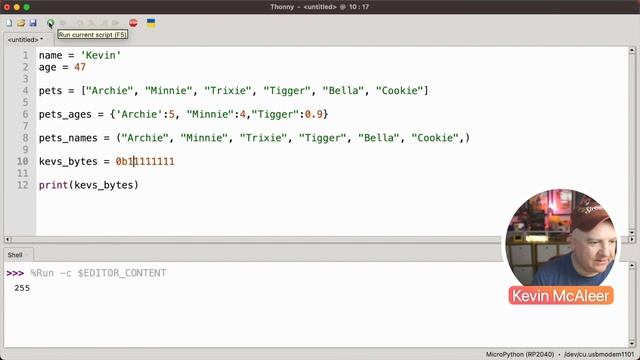Viewport: 640px width, 360px height.
Task: Select the <untitled> editor tab
Action: tap(25, 40)
